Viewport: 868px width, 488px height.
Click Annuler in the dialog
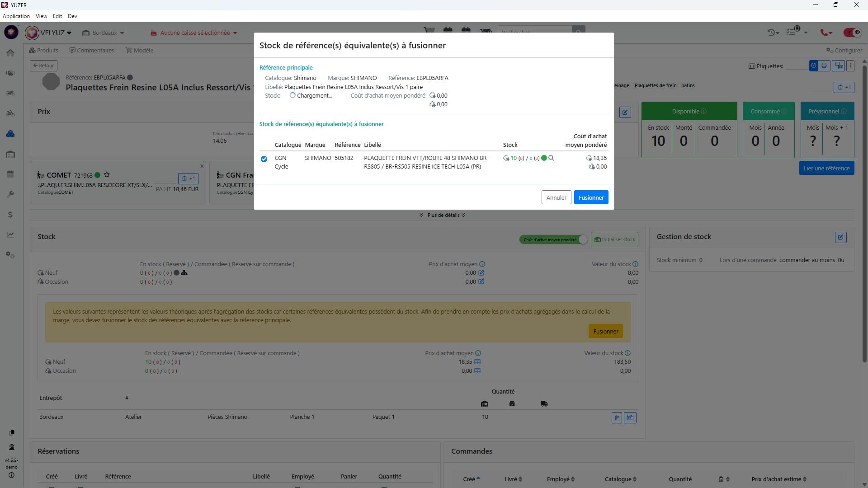[556, 197]
